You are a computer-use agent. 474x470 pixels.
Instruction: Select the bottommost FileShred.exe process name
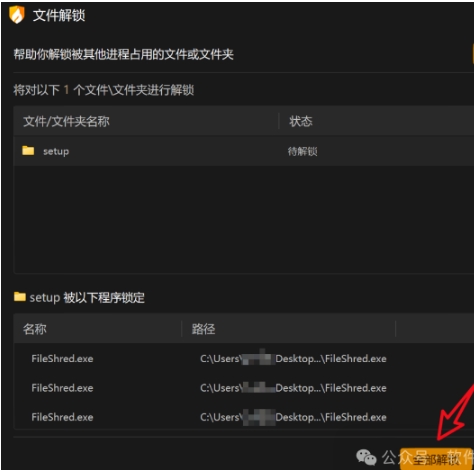pos(62,417)
